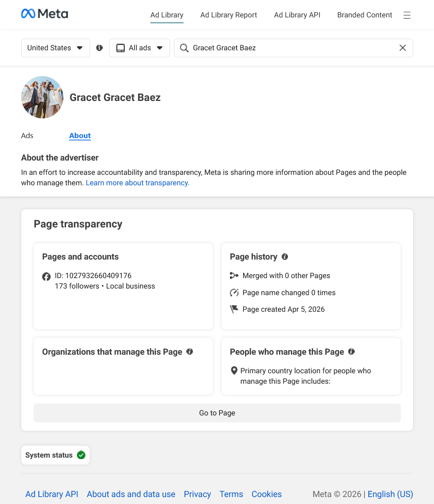This screenshot has width=434, height=504.
Task: Open the Terms footer link
Action: 231,494
